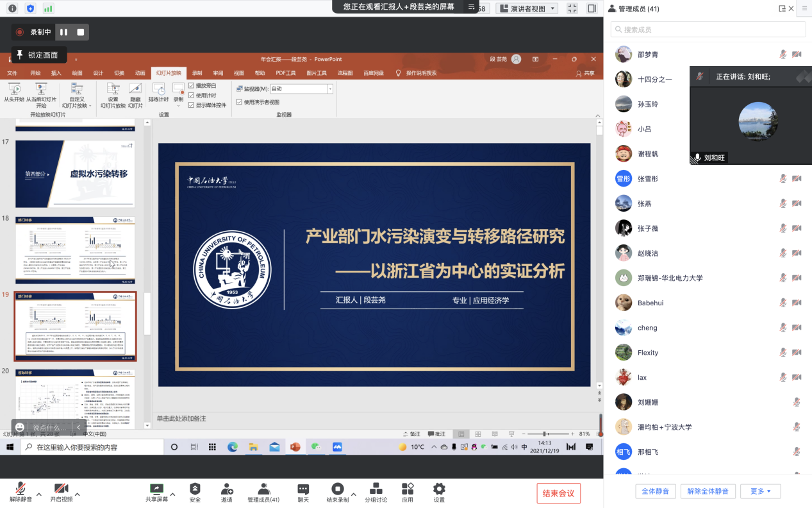Open Breakout Rooms (分组讨论) icon
The width and height of the screenshot is (812, 508).
tap(376, 489)
